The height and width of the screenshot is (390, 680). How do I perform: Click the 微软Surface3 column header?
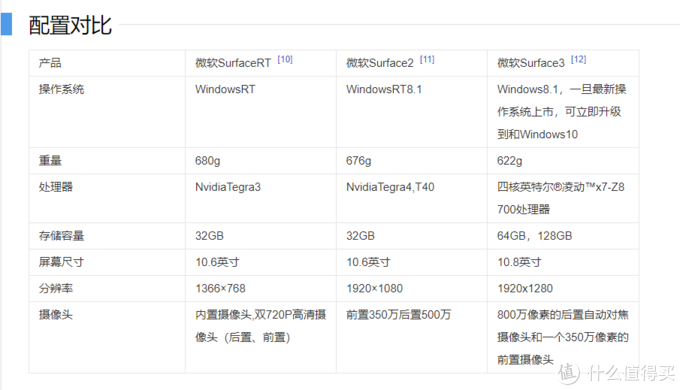pos(531,63)
